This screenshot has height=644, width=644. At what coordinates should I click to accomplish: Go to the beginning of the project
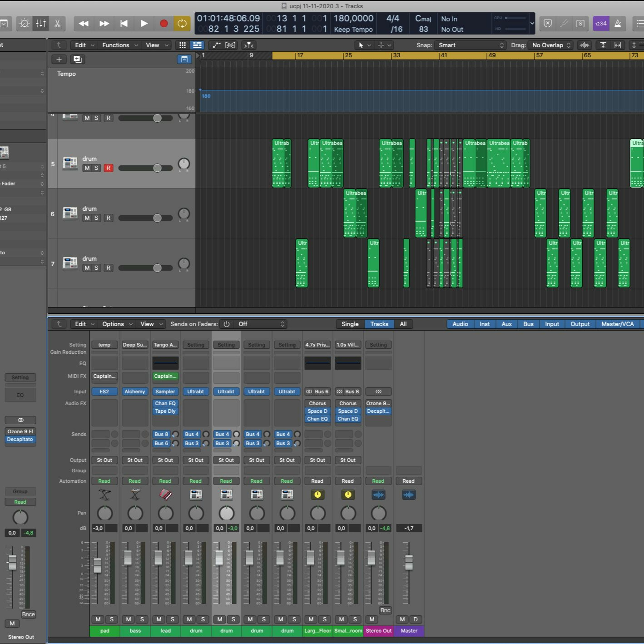124,23
